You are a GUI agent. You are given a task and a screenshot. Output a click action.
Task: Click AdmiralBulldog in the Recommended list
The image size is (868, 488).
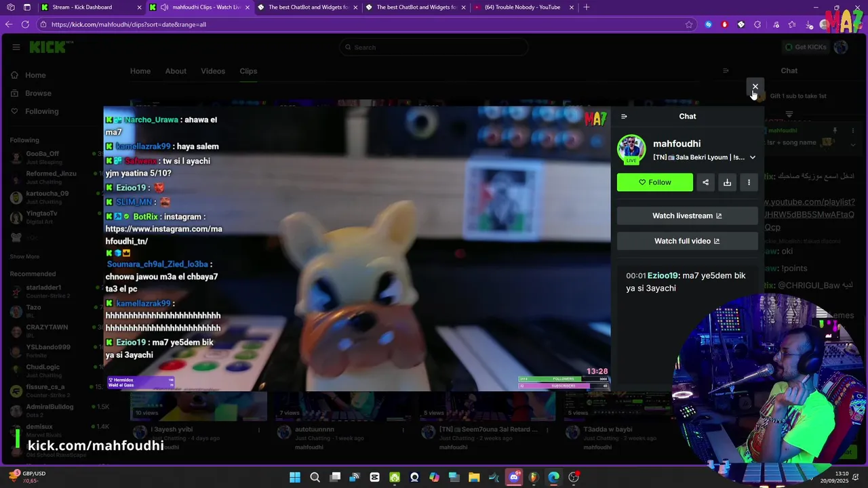tap(54, 410)
